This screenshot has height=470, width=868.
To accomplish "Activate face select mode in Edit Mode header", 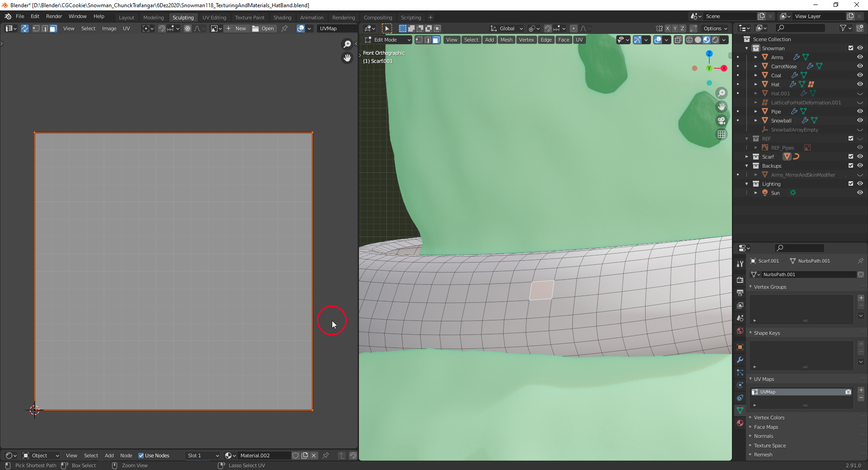I will click(x=435, y=40).
